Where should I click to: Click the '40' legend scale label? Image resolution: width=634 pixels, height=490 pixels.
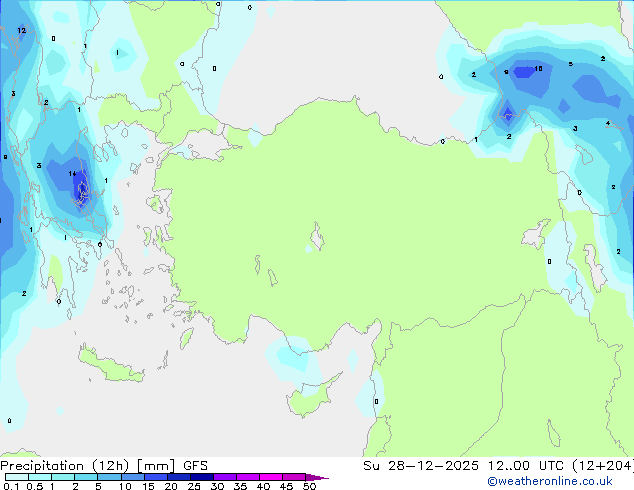point(263,486)
